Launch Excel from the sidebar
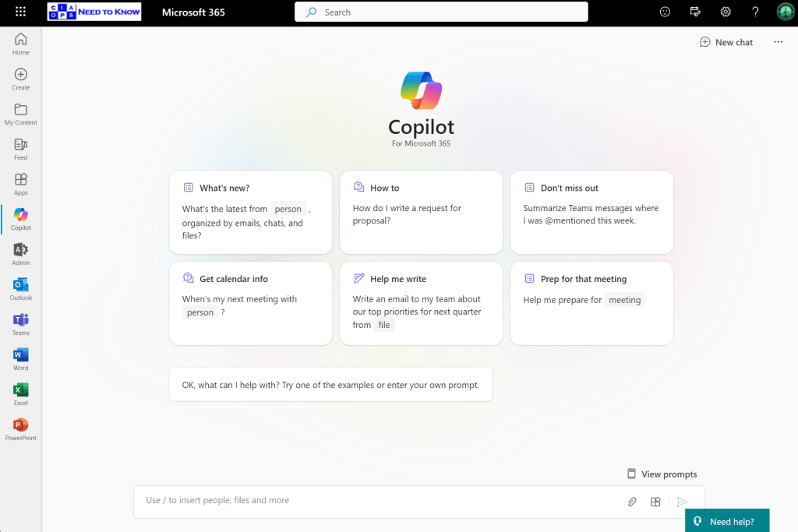 point(21,394)
